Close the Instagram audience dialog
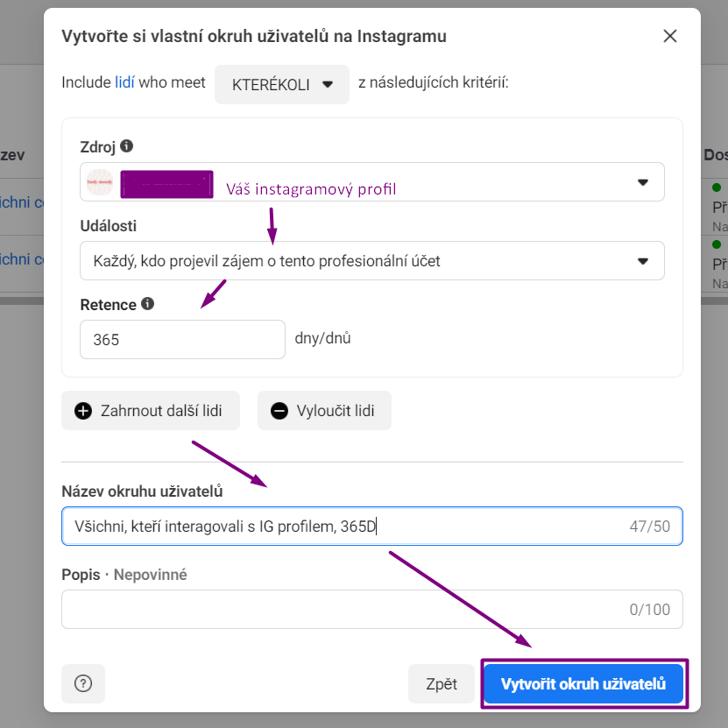728x728 pixels. (670, 36)
